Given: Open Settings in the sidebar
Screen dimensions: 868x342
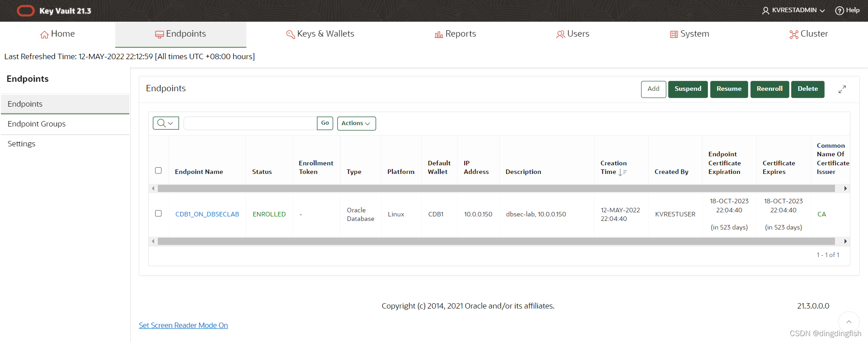Looking at the screenshot, I should (x=65, y=144).
